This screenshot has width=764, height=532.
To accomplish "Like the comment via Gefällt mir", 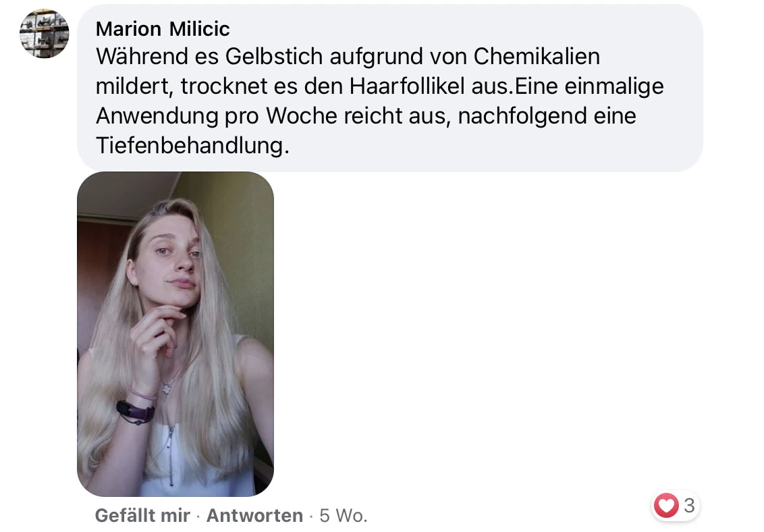I will [142, 515].
